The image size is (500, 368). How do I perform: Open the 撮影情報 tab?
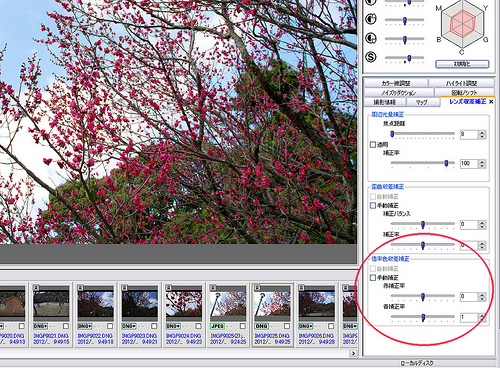[385, 102]
